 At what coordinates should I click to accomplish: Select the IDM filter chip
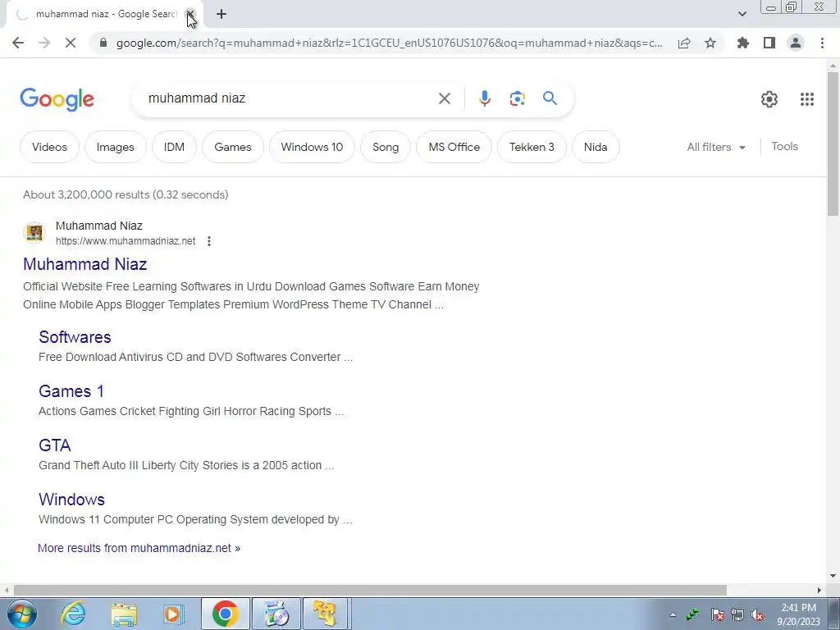tap(174, 147)
